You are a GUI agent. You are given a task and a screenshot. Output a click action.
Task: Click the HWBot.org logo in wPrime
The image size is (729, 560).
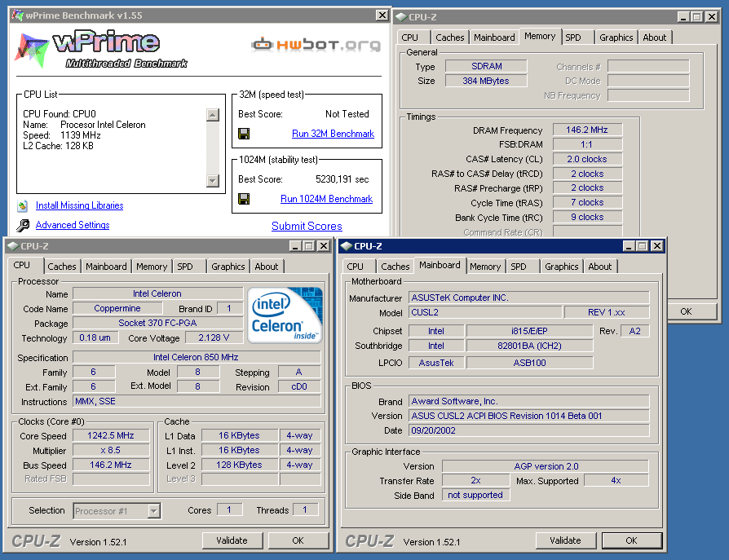[x=316, y=44]
